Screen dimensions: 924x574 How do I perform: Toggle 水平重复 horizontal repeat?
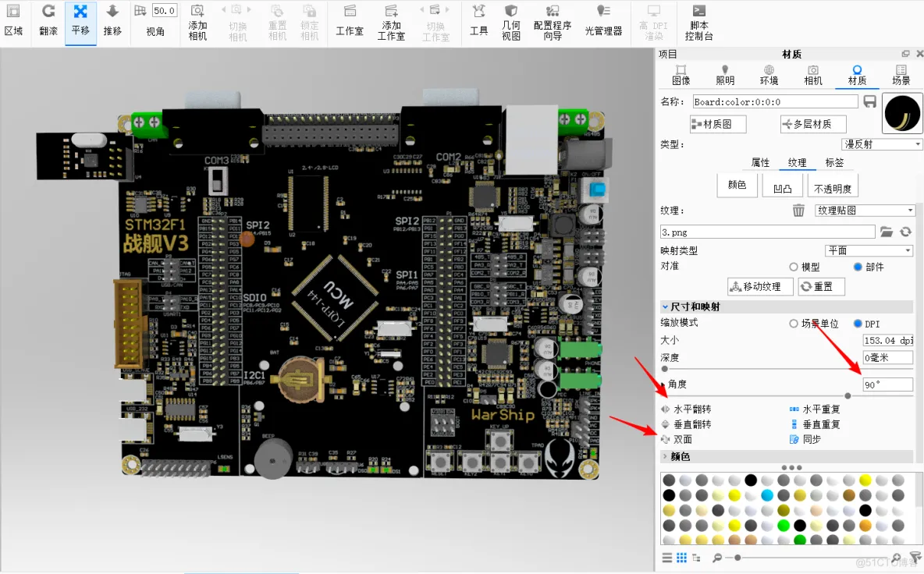pos(815,409)
